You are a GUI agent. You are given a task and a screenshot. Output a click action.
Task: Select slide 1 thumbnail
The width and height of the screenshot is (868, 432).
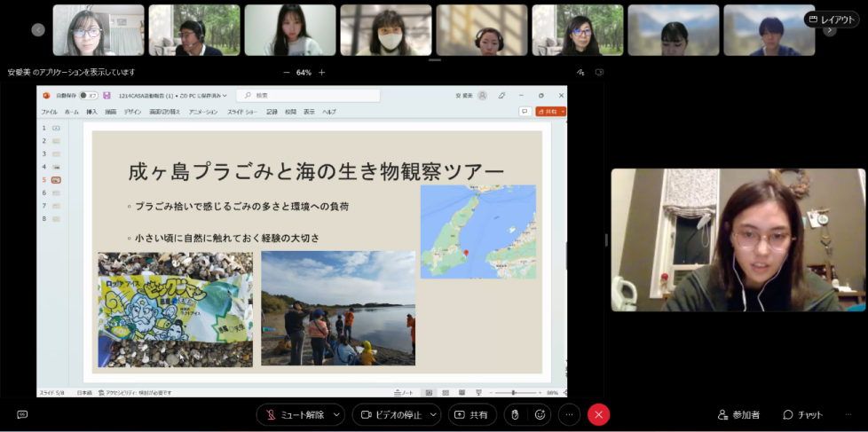pyautogui.click(x=56, y=128)
